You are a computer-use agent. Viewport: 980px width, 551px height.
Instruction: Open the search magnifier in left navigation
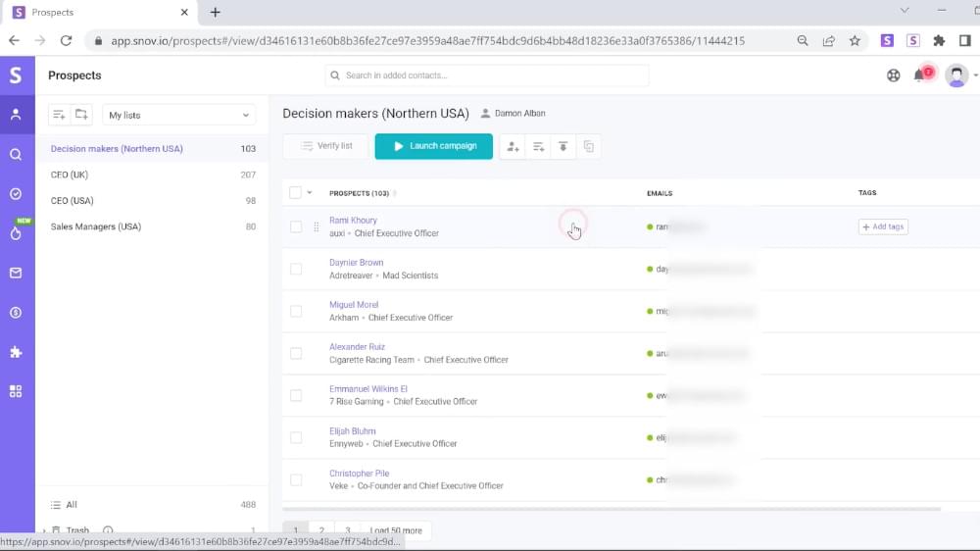[x=16, y=154]
